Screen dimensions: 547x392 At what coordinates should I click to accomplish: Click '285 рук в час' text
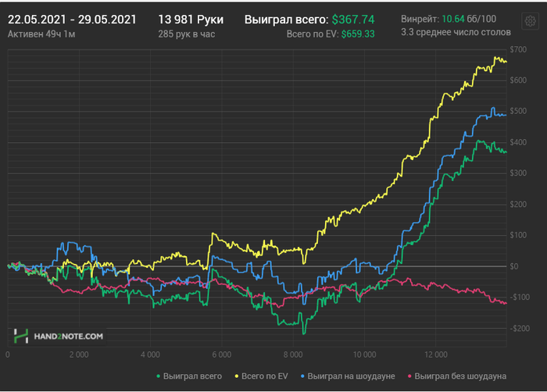point(187,34)
